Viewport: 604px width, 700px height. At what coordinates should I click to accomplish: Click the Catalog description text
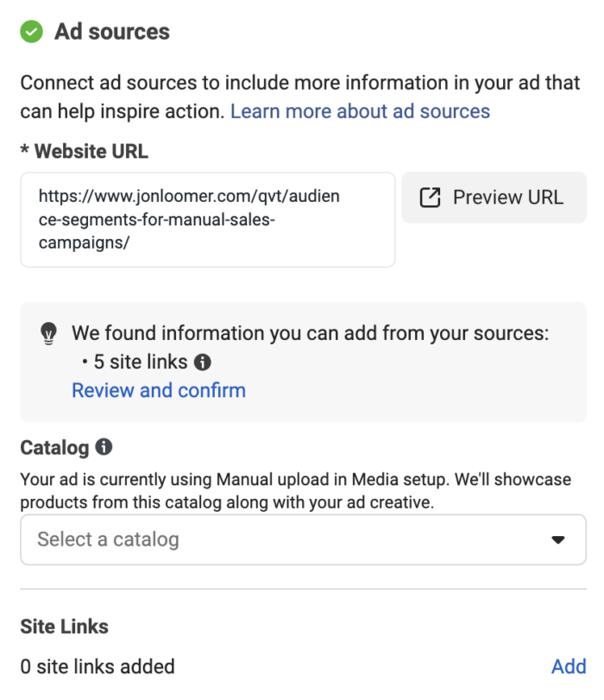click(x=302, y=490)
